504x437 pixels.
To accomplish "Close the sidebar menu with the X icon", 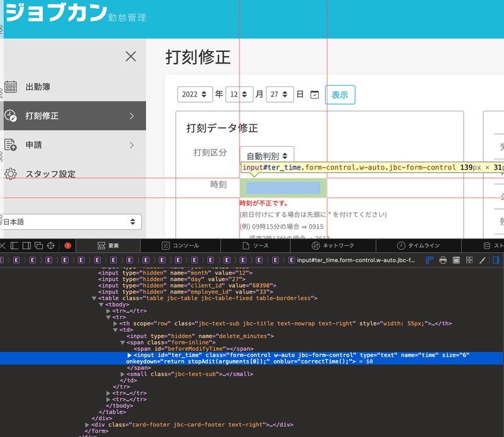I will pyautogui.click(x=131, y=56).
